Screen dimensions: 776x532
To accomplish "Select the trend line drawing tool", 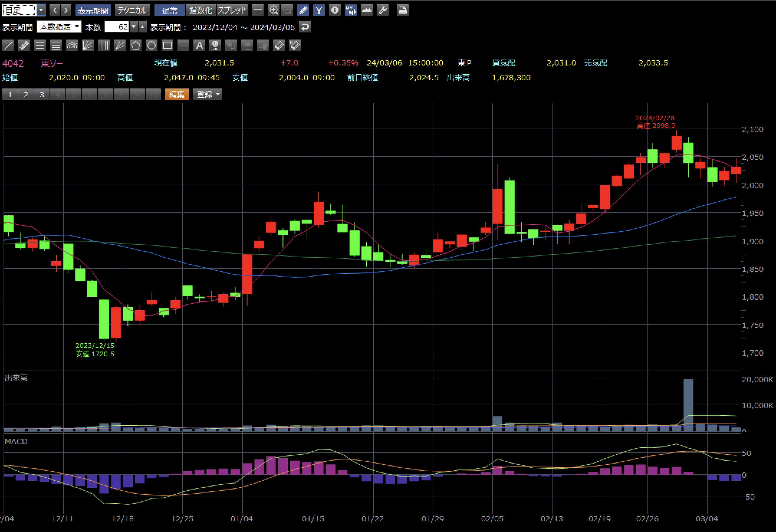I will 8,45.
